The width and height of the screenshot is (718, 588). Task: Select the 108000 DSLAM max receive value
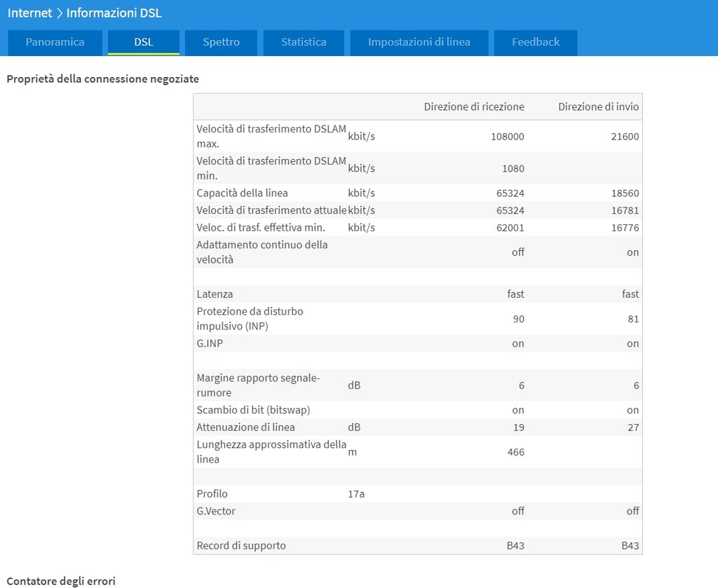click(x=507, y=137)
